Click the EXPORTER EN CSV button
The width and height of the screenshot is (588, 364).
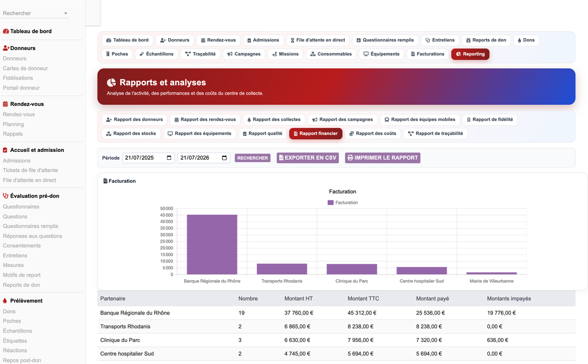pyautogui.click(x=308, y=158)
